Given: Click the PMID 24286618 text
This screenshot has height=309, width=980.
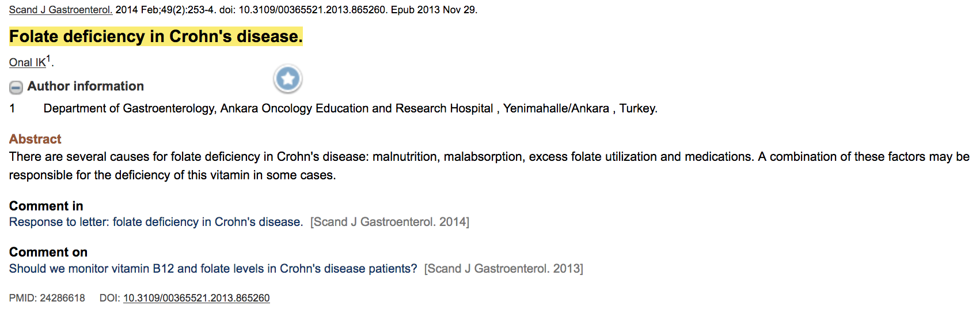Looking at the screenshot, I should point(47,298).
